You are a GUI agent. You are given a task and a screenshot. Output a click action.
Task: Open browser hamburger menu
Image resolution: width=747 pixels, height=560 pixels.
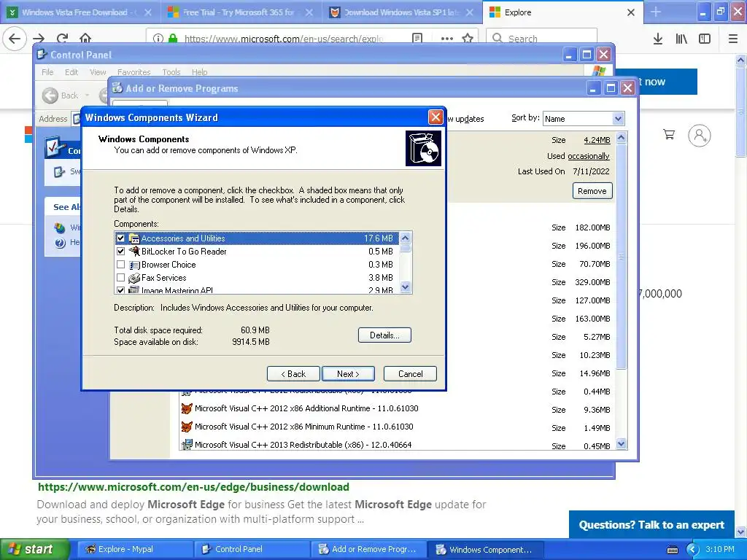[x=733, y=39]
